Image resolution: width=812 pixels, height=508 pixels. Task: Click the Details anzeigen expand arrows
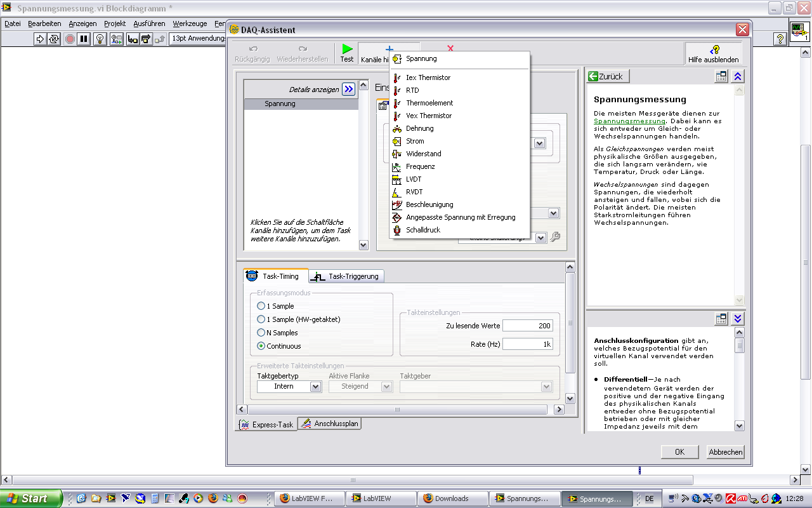click(x=348, y=90)
